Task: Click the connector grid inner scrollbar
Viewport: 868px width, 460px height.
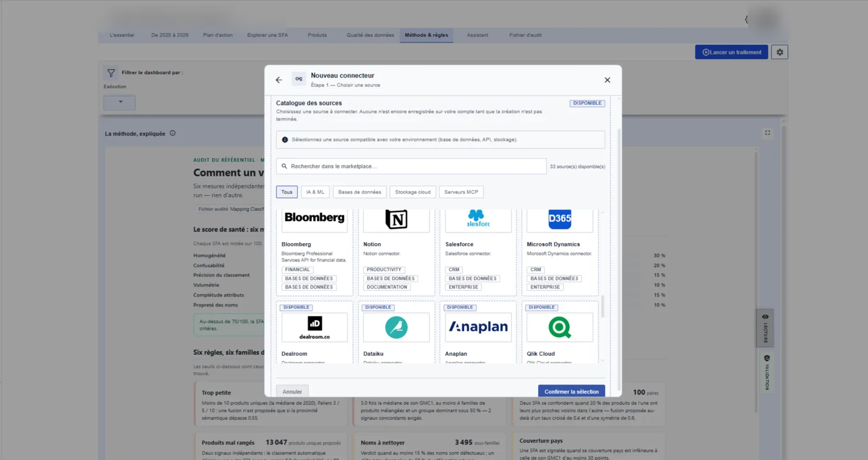Action: 602,306
